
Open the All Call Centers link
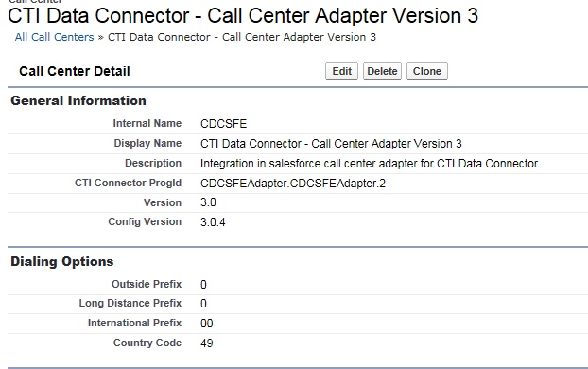tap(55, 37)
